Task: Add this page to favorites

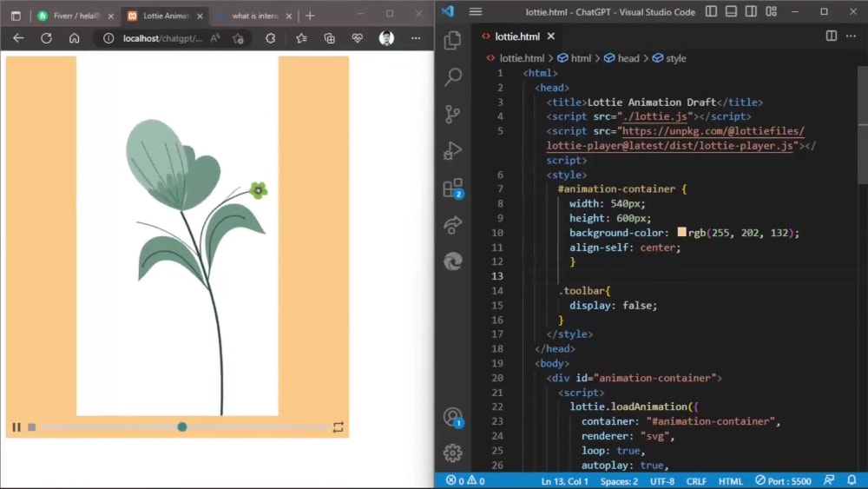Action: (x=239, y=38)
